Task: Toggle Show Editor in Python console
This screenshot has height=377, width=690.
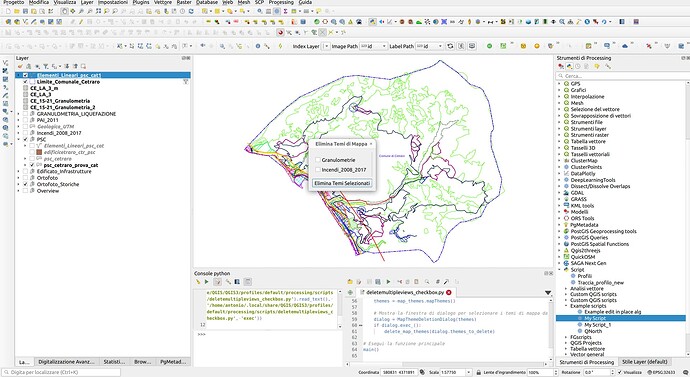Action: pyautogui.click(x=217, y=282)
